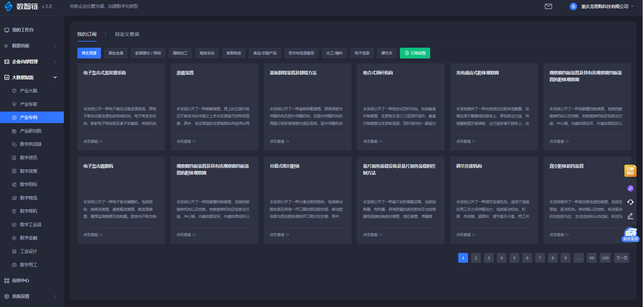Screen dimensions: 644x307
Task: Click the company avatar icon
Action: pyautogui.click(x=573, y=6)
